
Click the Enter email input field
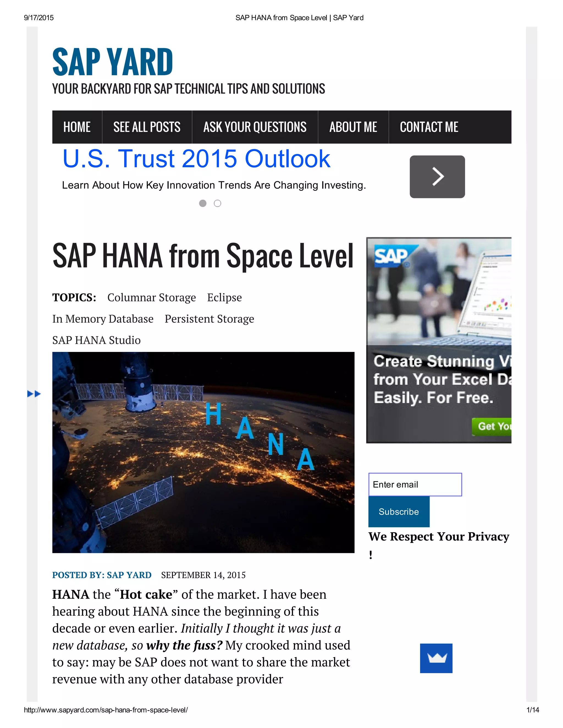[x=415, y=484]
